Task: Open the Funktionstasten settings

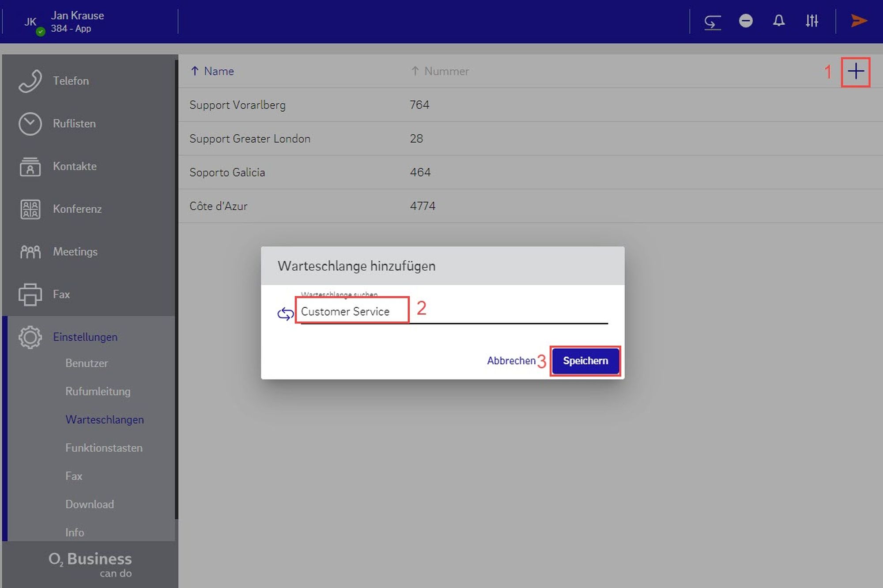Action: point(104,448)
